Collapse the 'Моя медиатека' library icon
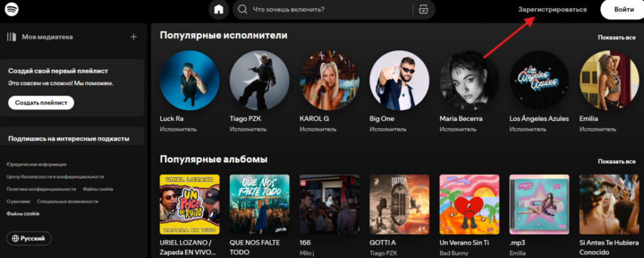Image resolution: width=644 pixels, height=258 pixels. click(11, 37)
